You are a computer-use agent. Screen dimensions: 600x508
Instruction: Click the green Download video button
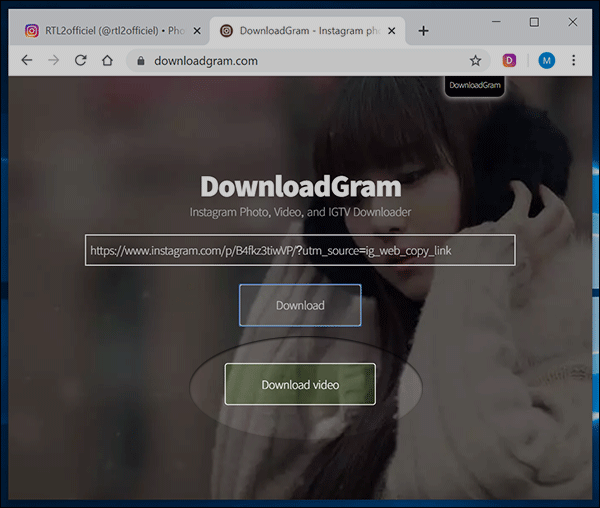click(300, 384)
